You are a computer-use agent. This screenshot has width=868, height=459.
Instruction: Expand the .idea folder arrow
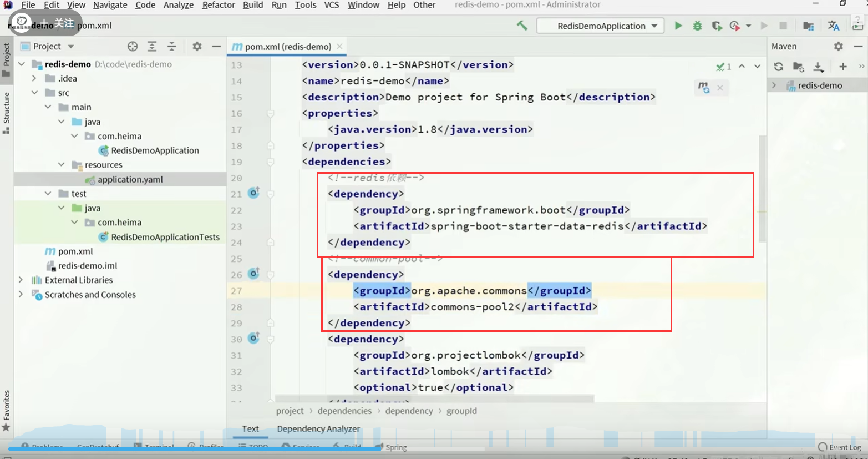[34, 78]
